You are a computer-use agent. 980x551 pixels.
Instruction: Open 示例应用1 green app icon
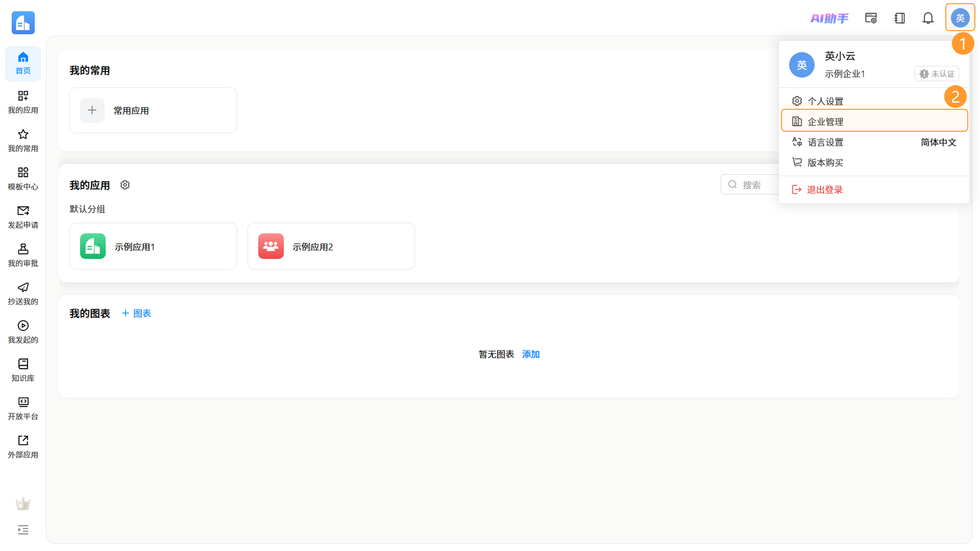(93, 246)
